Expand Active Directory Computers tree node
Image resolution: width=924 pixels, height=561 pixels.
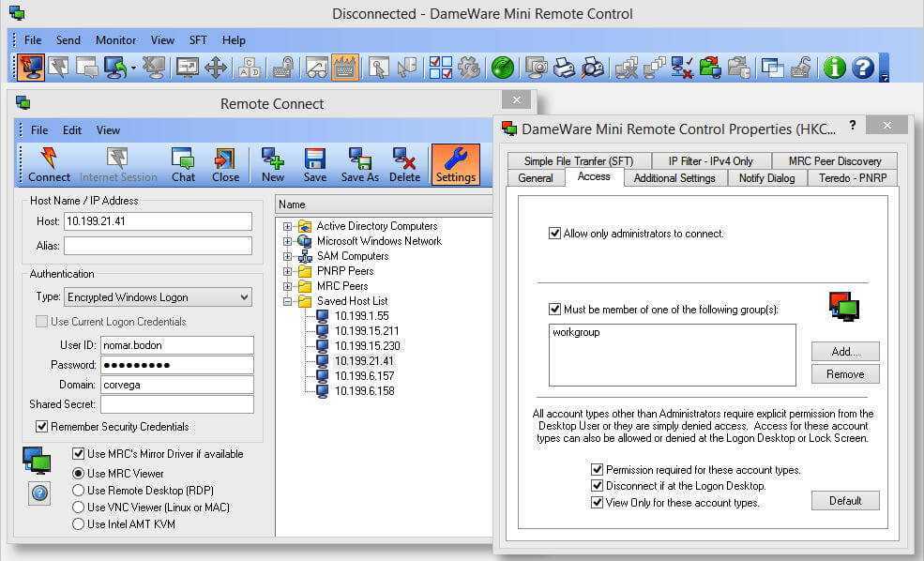pyautogui.click(x=288, y=226)
